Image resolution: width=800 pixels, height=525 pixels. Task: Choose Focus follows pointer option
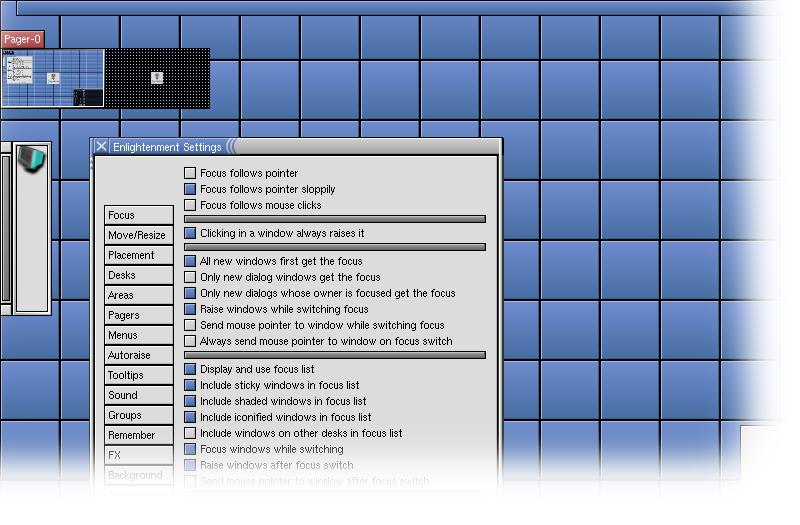(190, 173)
